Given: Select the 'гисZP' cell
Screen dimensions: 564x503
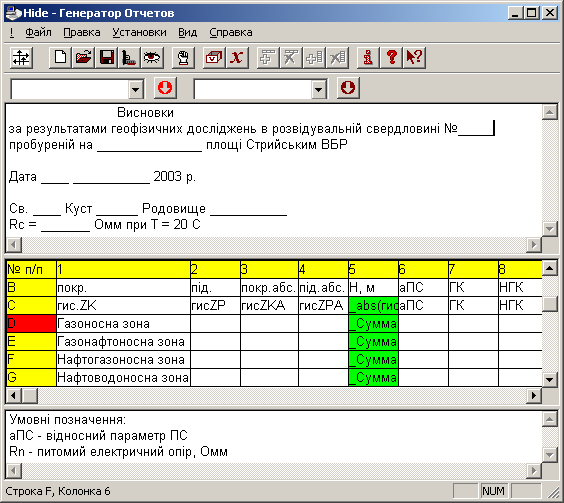Looking at the screenshot, I should (215, 305).
